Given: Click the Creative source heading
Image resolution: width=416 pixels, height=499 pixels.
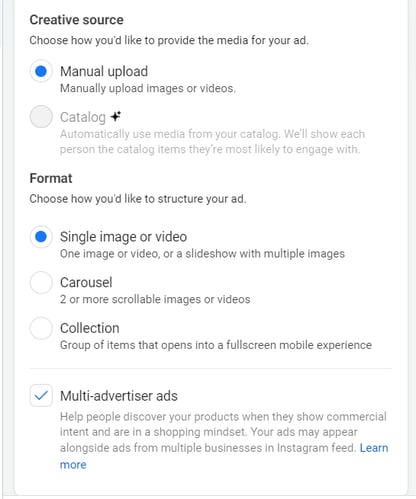Looking at the screenshot, I should (x=76, y=20).
